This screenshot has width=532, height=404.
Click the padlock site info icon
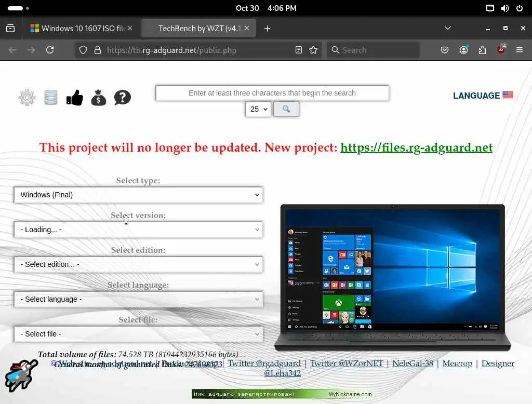tap(97, 50)
